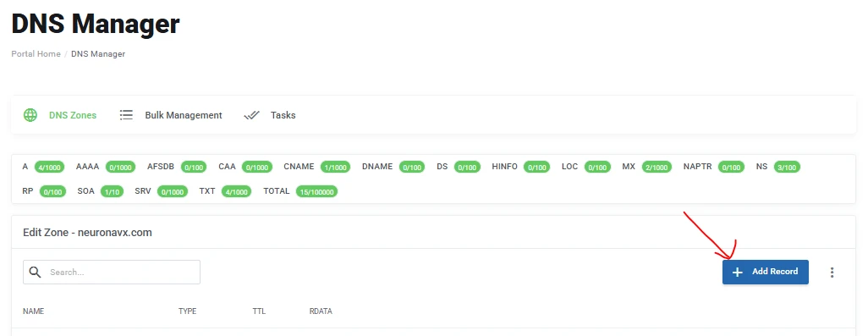This screenshot has height=336, width=868.
Task: Click the list icon beside Bulk Management
Action: [x=126, y=115]
